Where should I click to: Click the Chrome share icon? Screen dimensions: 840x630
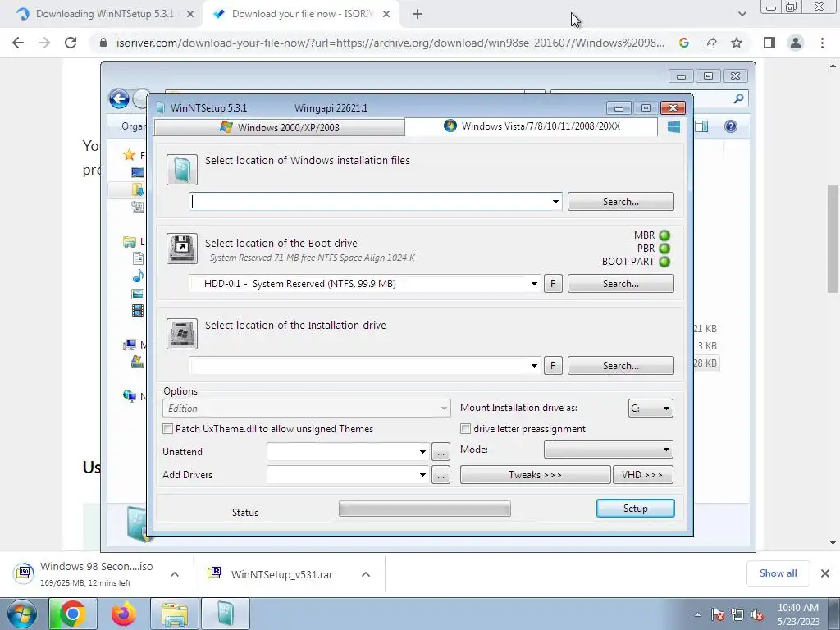pos(710,43)
